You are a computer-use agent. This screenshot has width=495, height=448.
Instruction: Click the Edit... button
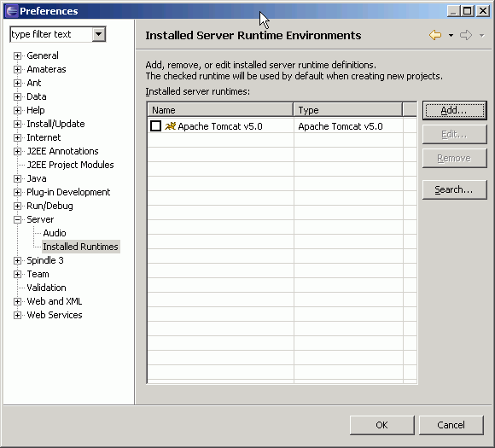(x=455, y=135)
